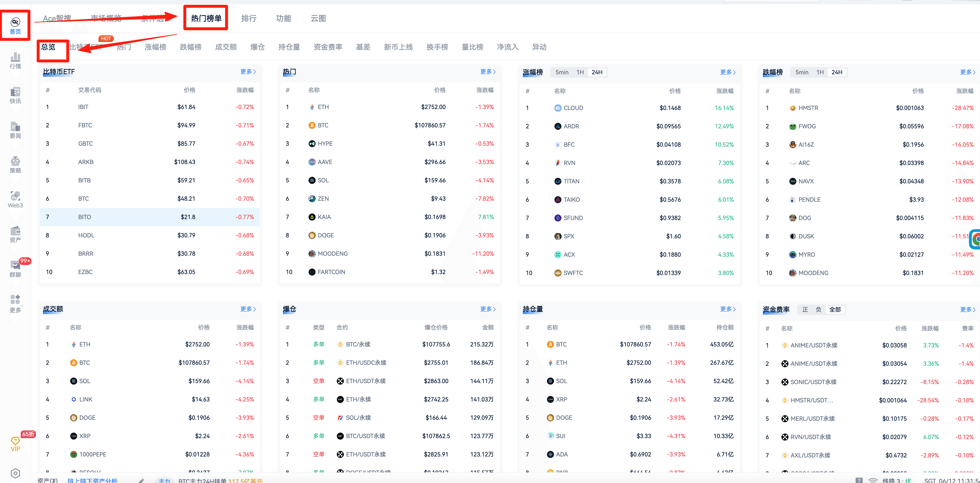Image resolution: width=980 pixels, height=483 pixels.
Task: Switch to the 排行 top tab
Action: coord(249,18)
